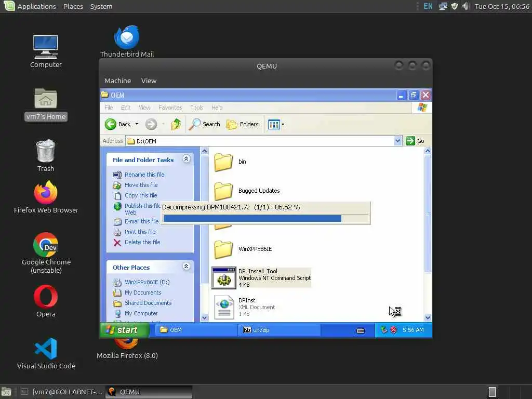Image resolution: width=532 pixels, height=399 pixels.
Task: Click the decompressing progress bar
Action: [265, 219]
